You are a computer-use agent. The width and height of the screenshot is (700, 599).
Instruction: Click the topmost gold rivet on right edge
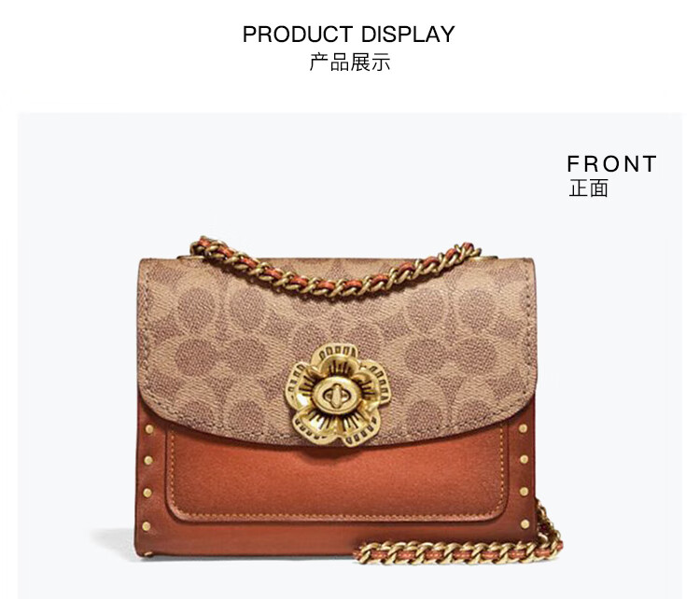point(523,429)
